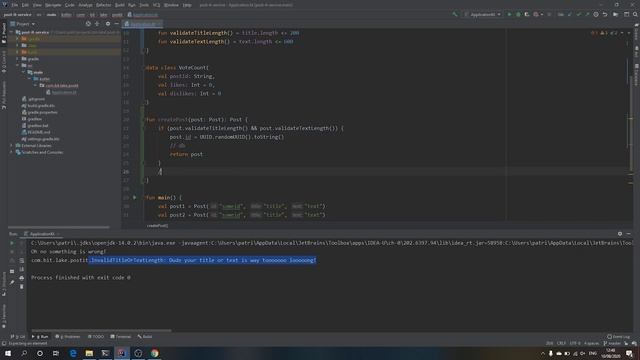Select build.gradle.kts in project tree

38,106
